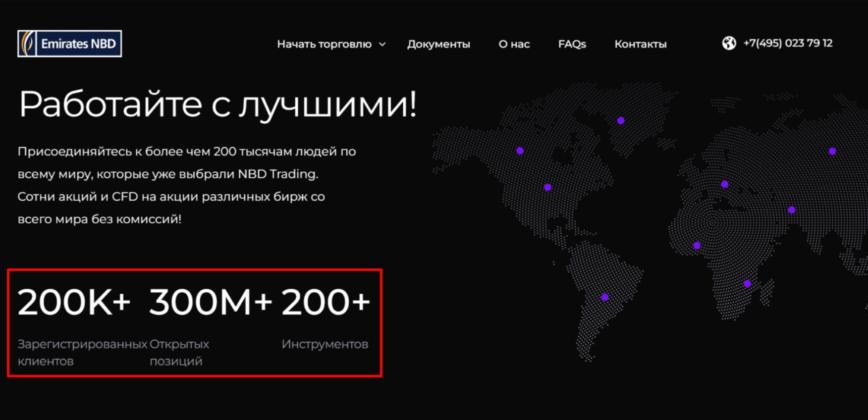Screen dimensions: 868x420
Task: Click the Открытых позиций label
Action: (x=179, y=353)
